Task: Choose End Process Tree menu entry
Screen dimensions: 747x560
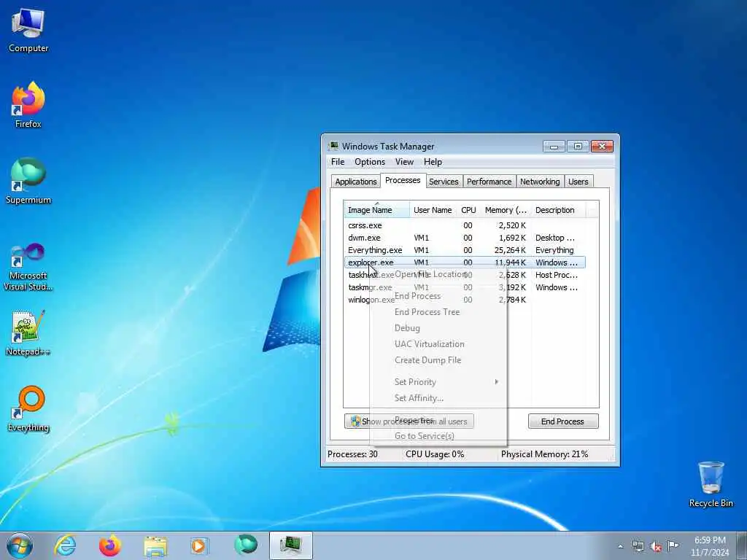Action: point(438,312)
